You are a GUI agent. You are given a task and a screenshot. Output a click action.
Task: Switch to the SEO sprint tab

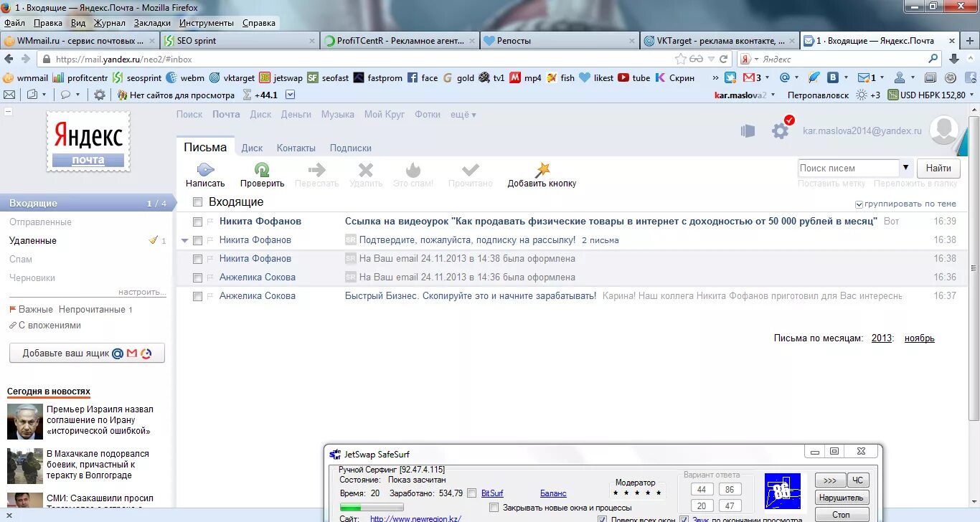[x=240, y=41]
